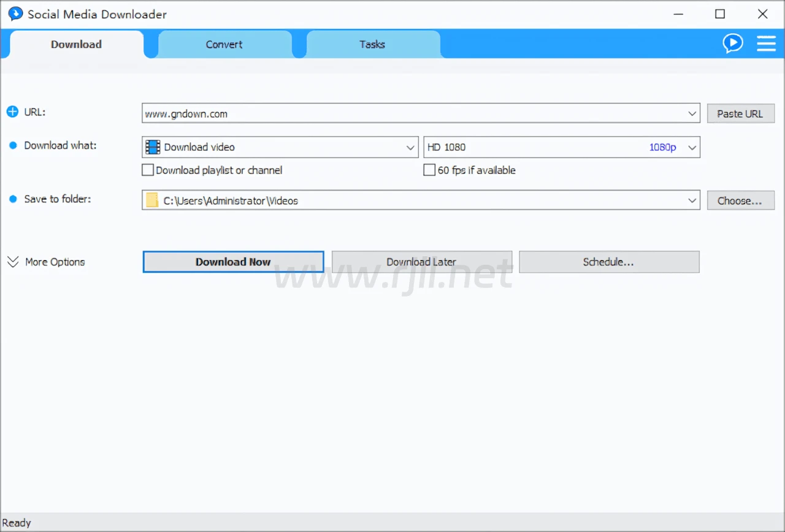Click inside the URL text field
This screenshot has height=532, width=785.
coord(411,113)
